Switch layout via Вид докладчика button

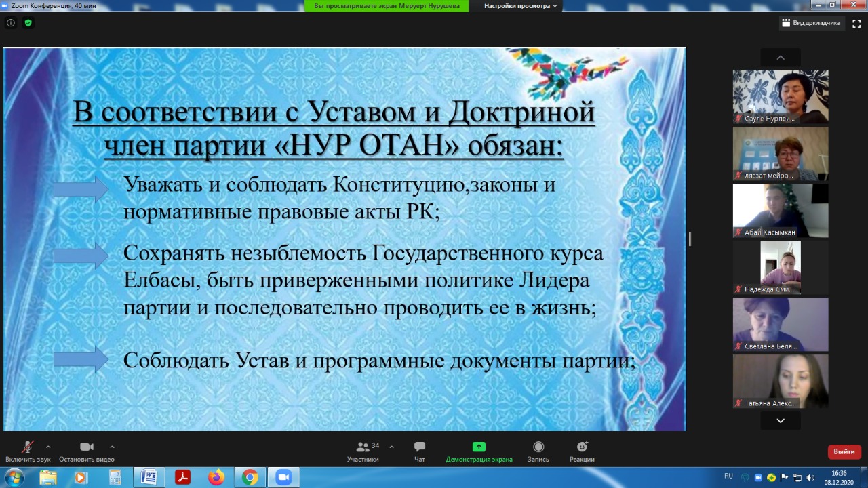811,23
